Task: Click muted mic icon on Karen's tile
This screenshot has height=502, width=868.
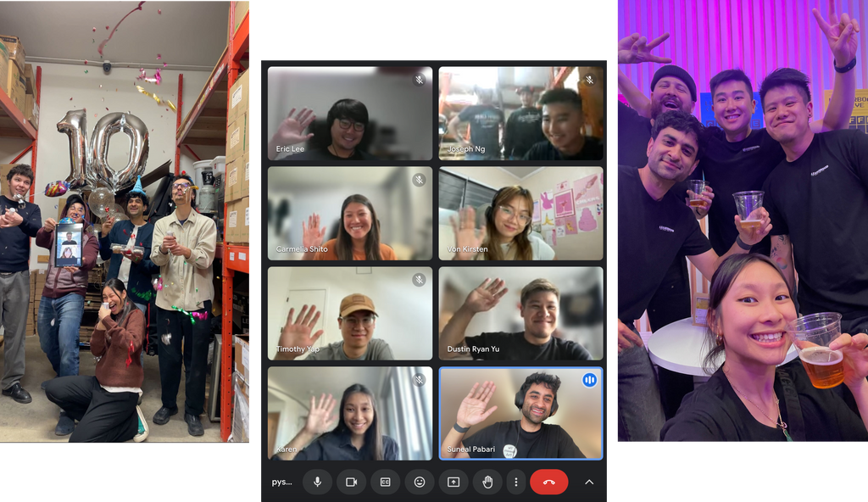Action: (x=419, y=380)
